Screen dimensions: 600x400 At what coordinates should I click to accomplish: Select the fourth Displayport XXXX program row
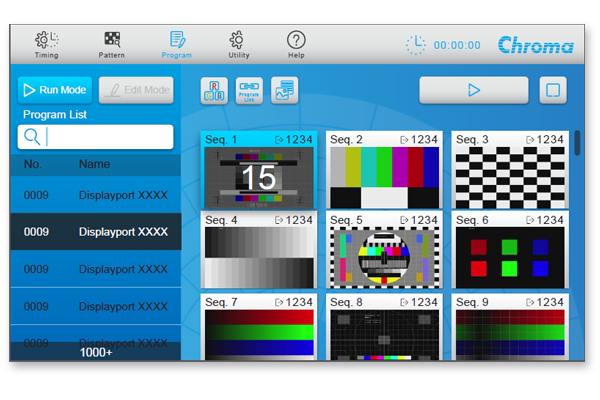[96, 306]
